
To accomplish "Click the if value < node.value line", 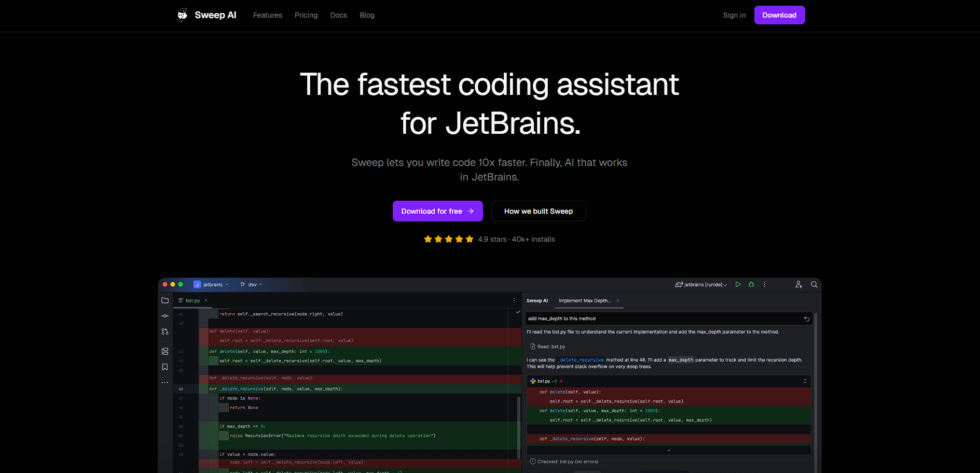I will click(x=247, y=454).
